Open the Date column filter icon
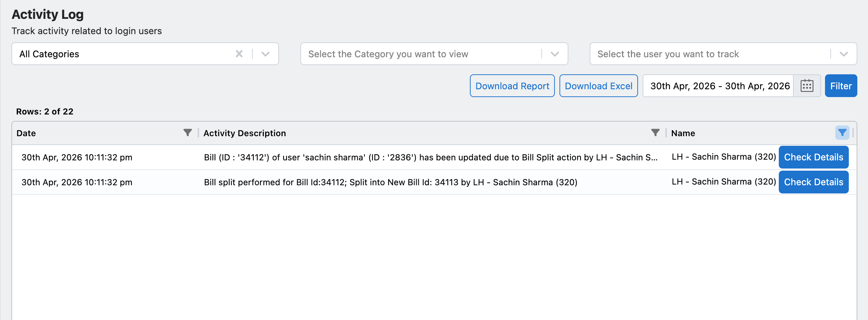The height and width of the screenshot is (320, 868). point(188,133)
